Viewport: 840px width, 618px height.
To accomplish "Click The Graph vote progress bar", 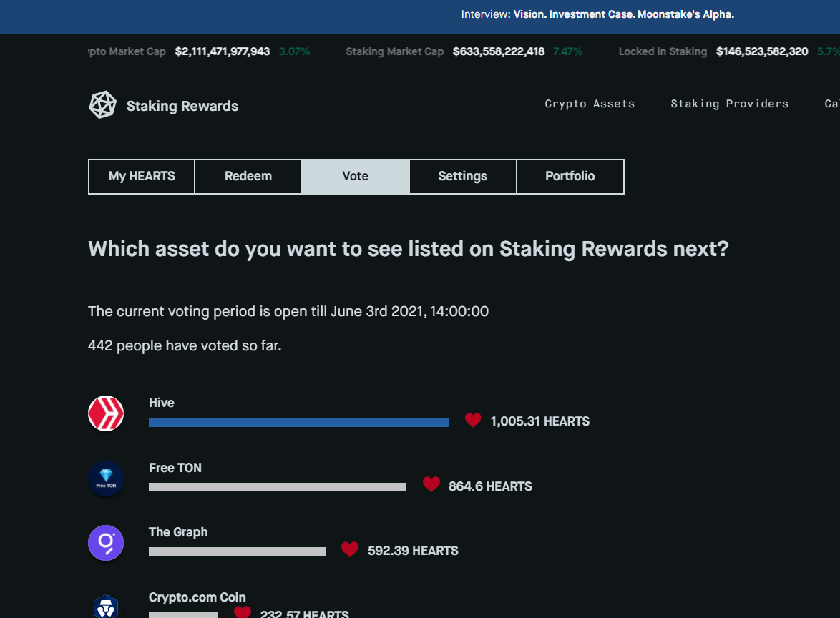I will pos(237,551).
